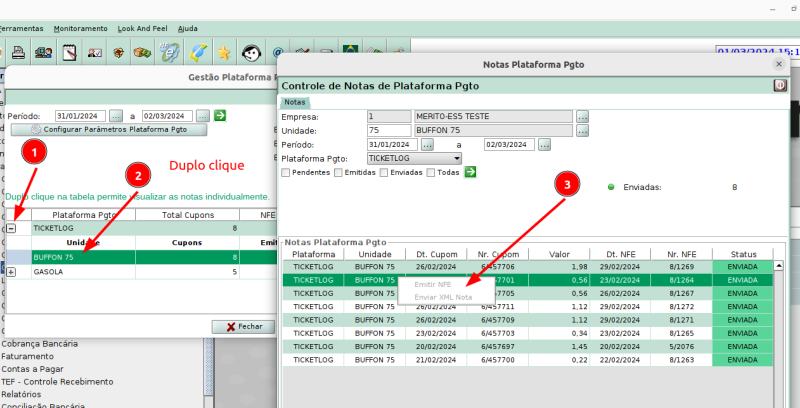The width and height of the screenshot is (800, 408).
Task: Open the headset support face icon
Action: [x=252, y=51]
